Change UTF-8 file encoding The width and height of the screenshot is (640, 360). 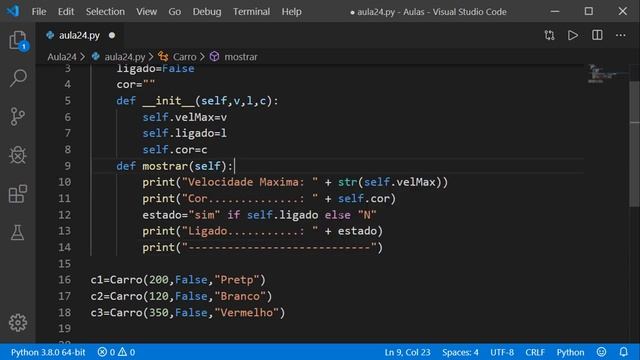pos(502,352)
